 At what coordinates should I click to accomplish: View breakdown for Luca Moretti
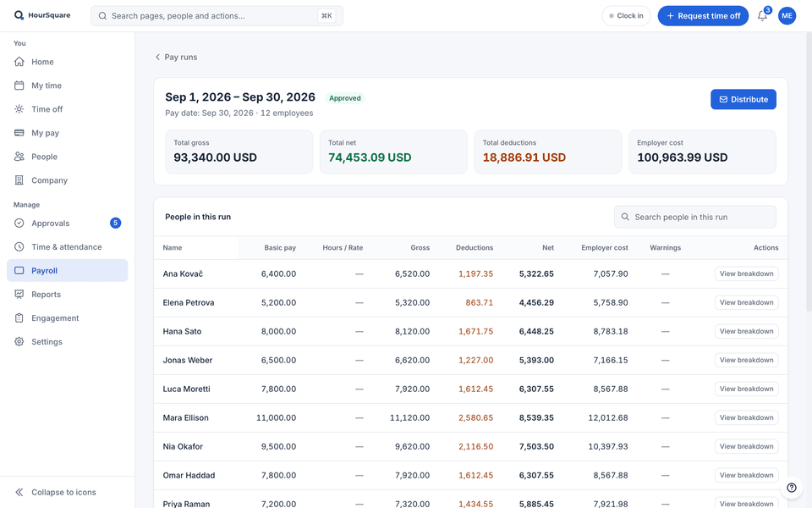[x=746, y=389]
